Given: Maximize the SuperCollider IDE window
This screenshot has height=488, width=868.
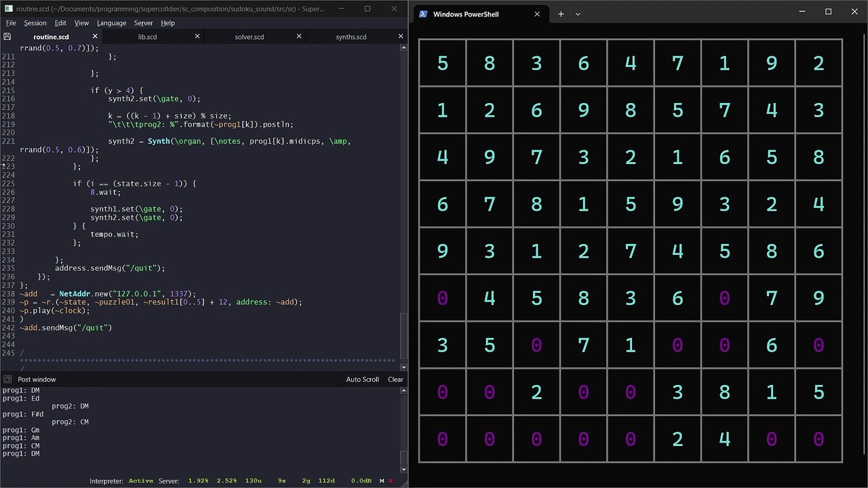Looking at the screenshot, I should coord(367,9).
